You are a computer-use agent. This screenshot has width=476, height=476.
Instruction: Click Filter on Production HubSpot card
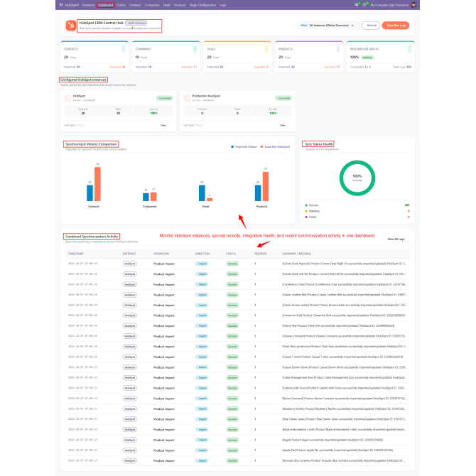283,125
